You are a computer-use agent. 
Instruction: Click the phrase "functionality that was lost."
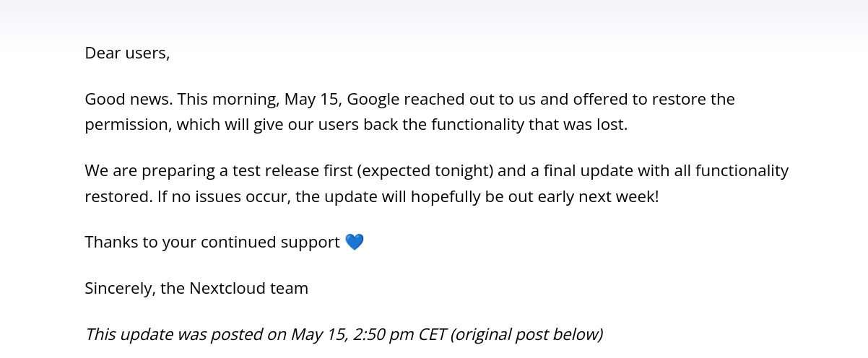pos(529,124)
